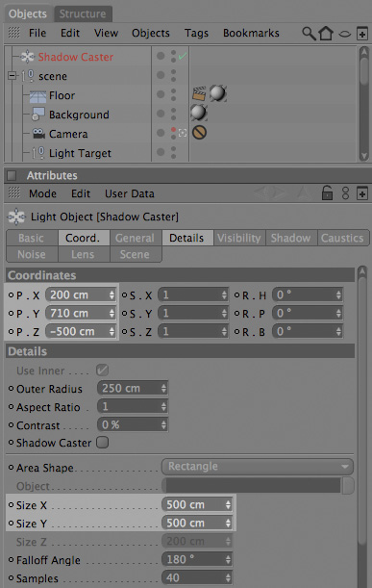Open the Bookmarks menu
The height and width of the screenshot is (588, 372).
coord(251,33)
